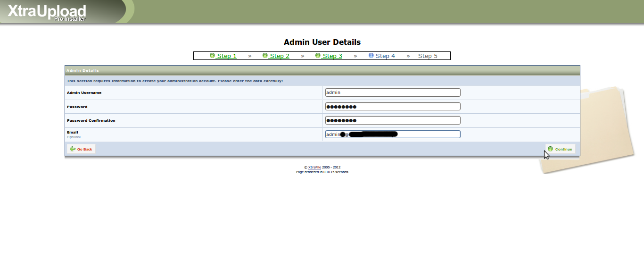This screenshot has width=644, height=268.
Task: Open the Step 2 link
Action: 279,56
